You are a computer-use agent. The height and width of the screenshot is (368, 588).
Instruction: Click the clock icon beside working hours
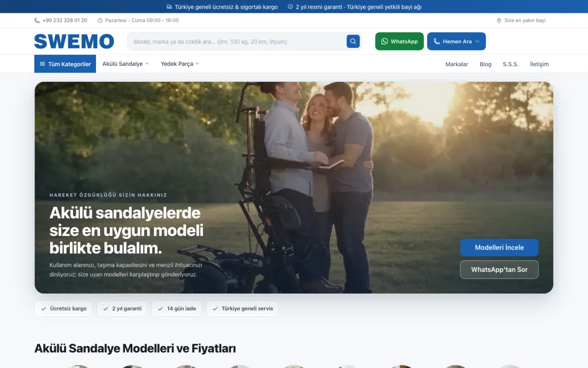100,21
